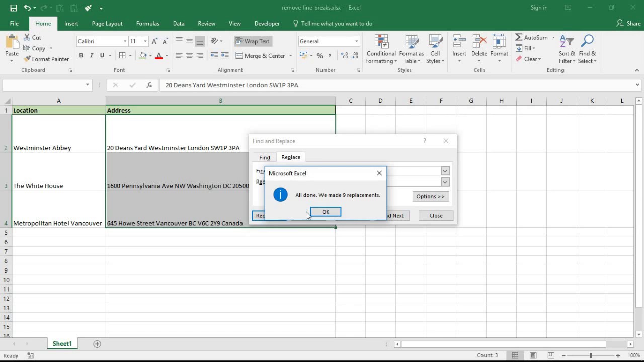Click the Insert Function fx icon

[149, 85]
